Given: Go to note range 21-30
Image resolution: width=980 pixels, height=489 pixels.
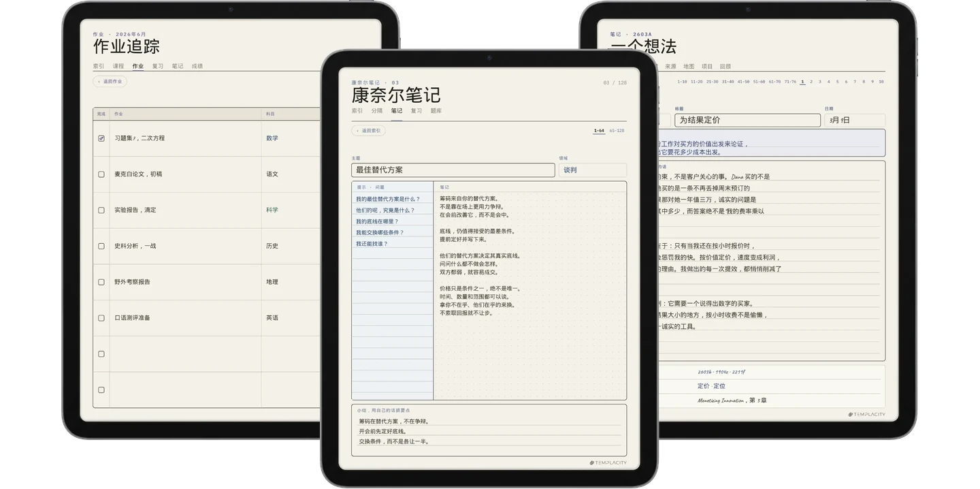Looking at the screenshot, I should point(712,82).
